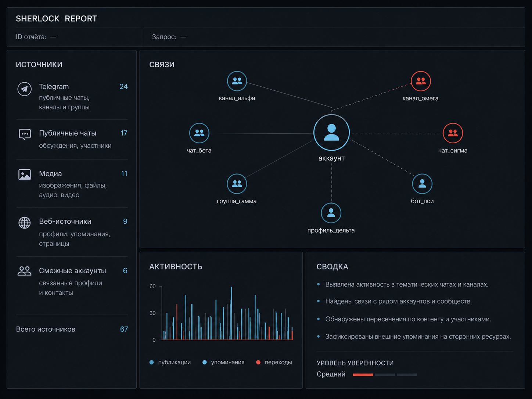532x399 pixels.
Task: Click the профиль_дельта label
Action: pos(331,230)
